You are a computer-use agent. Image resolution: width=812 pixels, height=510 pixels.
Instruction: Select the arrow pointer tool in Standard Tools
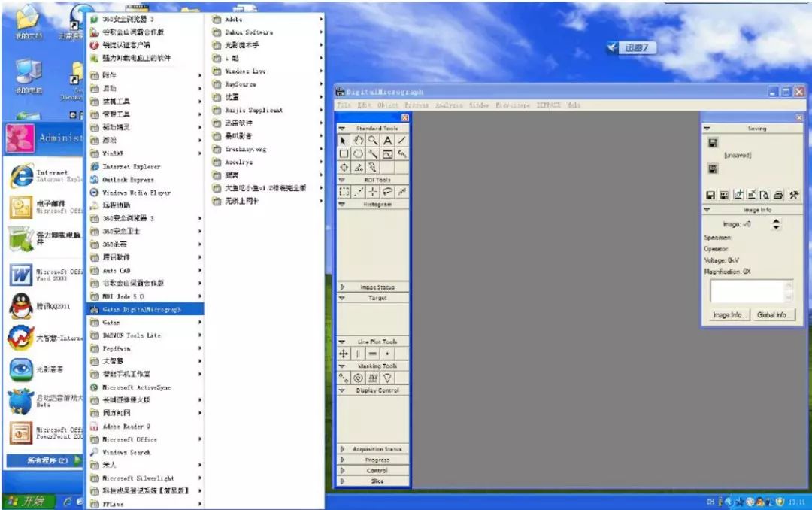click(x=344, y=141)
